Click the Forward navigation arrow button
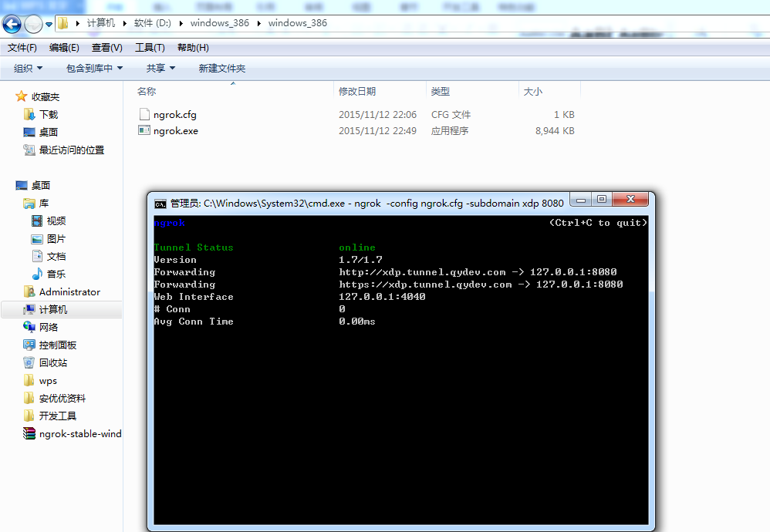The width and height of the screenshot is (770, 532). [x=33, y=24]
